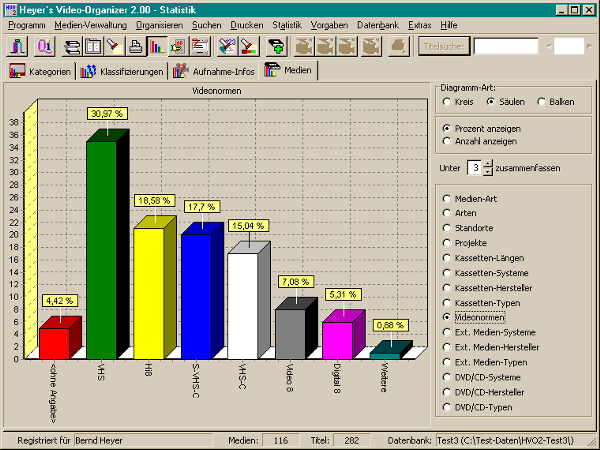600x450 pixels.
Task: Select the Kassetten-Hersteller statistic option
Action: tap(447, 287)
